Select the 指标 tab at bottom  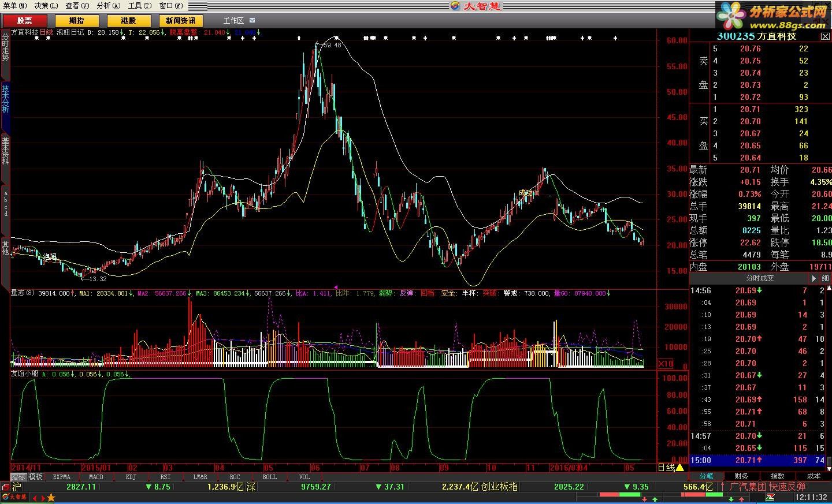click(18, 477)
